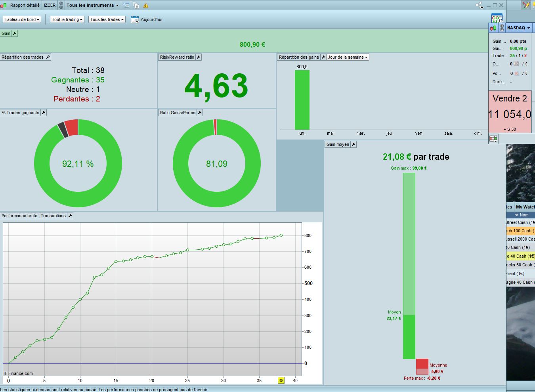The height and width of the screenshot is (392, 535).
Task: Click the 92,11 % winning trades value
Action: tap(78, 164)
